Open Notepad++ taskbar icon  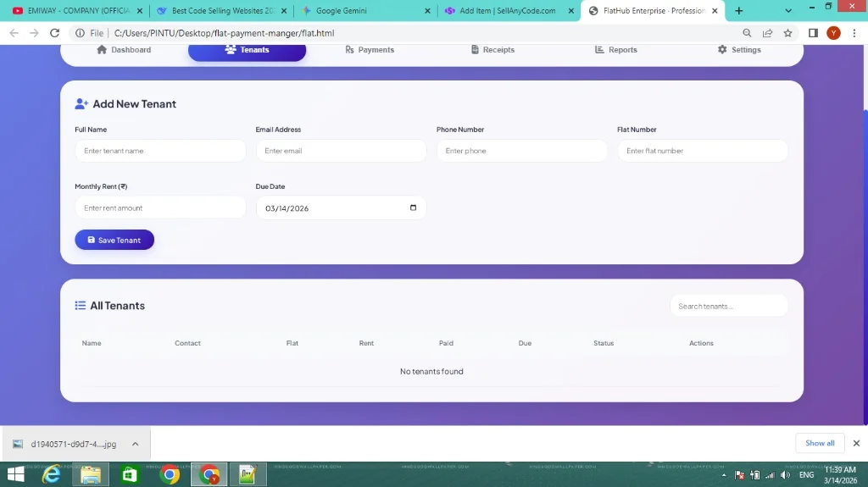point(248,475)
